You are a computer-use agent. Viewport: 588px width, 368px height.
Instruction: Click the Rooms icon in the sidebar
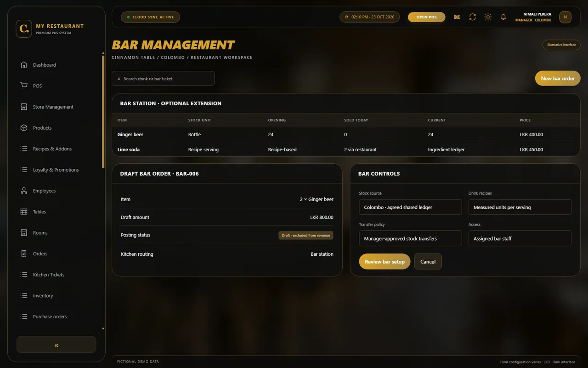24,233
